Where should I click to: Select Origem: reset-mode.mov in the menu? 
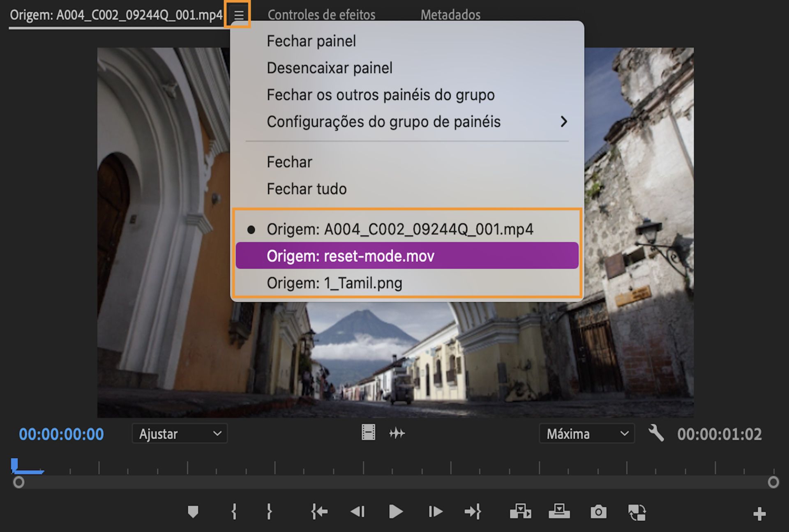pyautogui.click(x=351, y=256)
